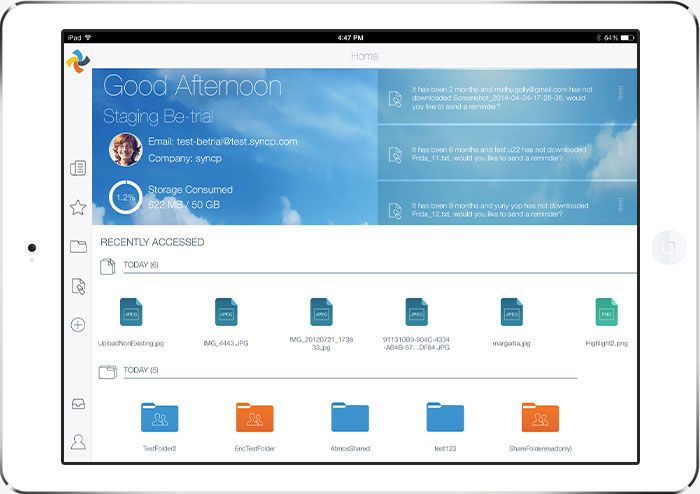The height and width of the screenshot is (494, 700).
Task: Open the AtmosShared folder
Action: 350,417
